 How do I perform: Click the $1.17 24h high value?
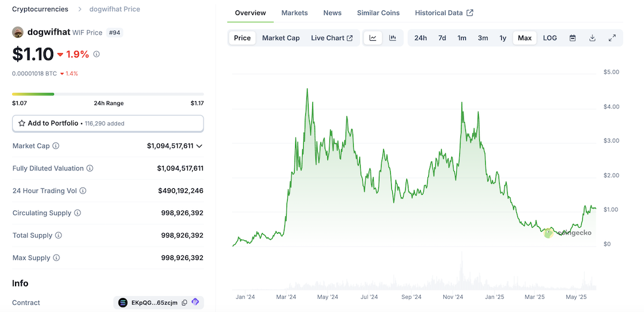pyautogui.click(x=197, y=103)
